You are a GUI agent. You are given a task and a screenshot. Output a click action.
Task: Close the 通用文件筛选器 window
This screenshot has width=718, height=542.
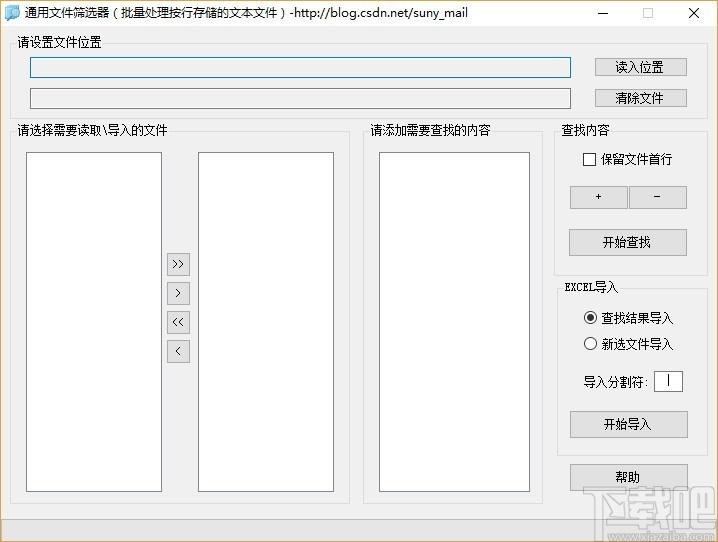click(694, 13)
